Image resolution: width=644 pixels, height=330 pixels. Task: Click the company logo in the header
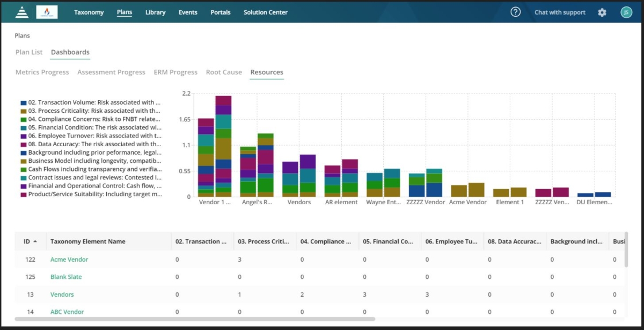point(46,11)
